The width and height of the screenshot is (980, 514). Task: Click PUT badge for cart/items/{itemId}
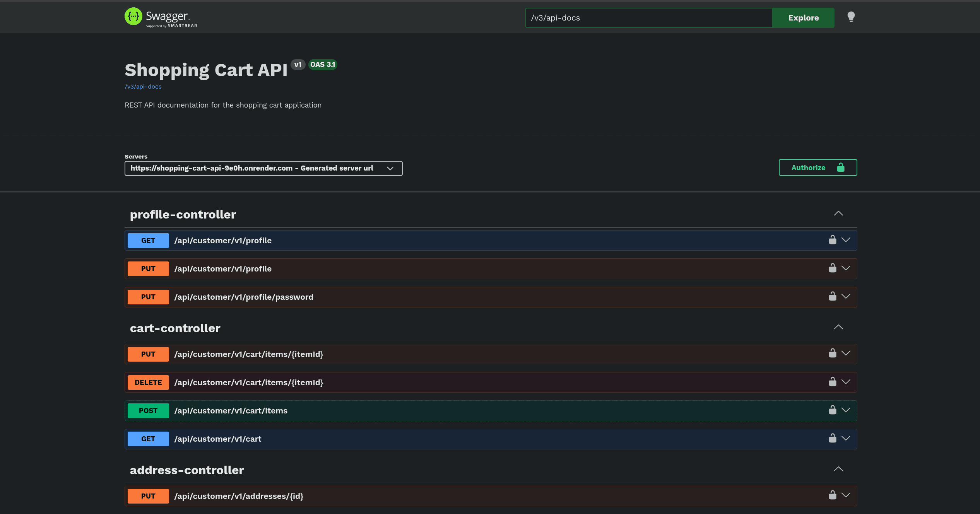click(x=148, y=354)
